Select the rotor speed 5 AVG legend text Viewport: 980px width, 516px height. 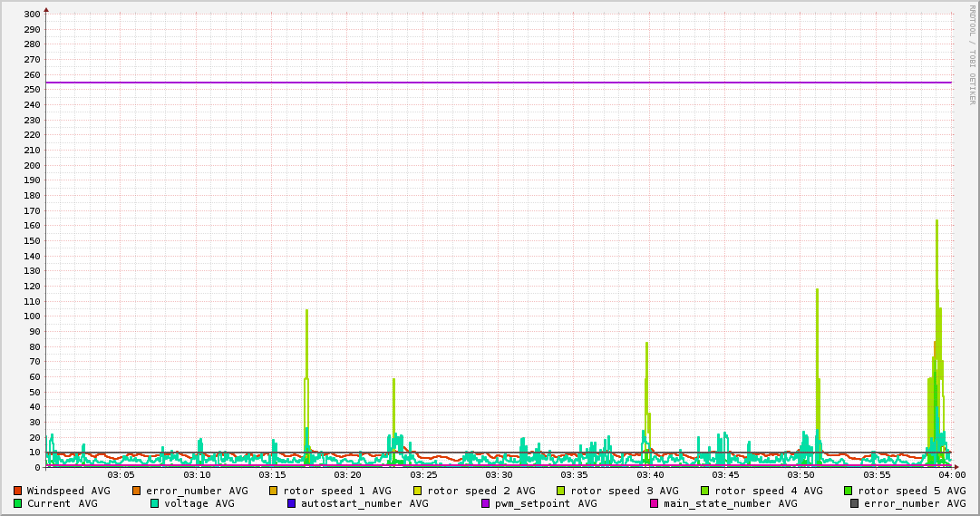[911, 491]
